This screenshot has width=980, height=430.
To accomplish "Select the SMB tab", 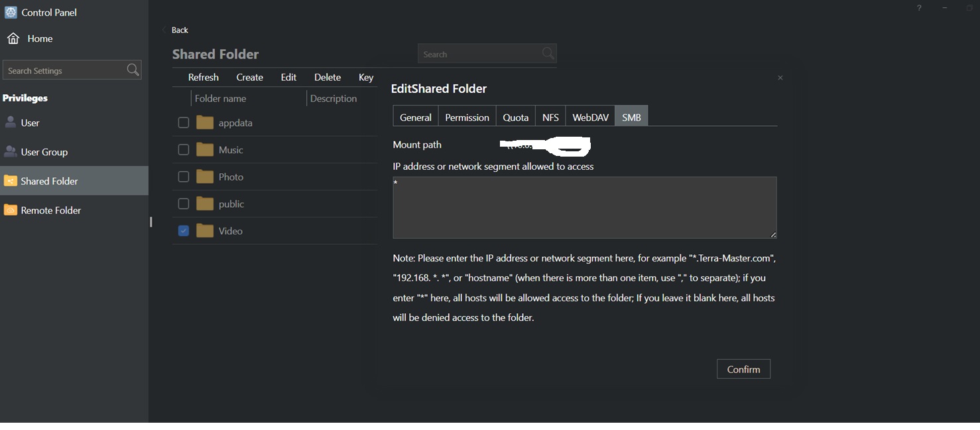I will coord(631,117).
